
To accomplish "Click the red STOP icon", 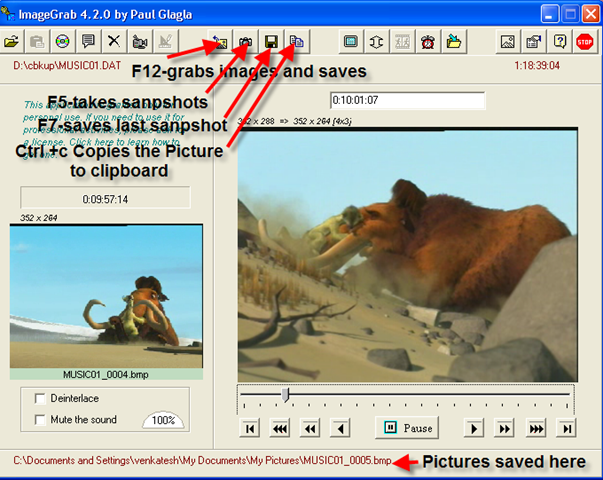I will (x=585, y=41).
